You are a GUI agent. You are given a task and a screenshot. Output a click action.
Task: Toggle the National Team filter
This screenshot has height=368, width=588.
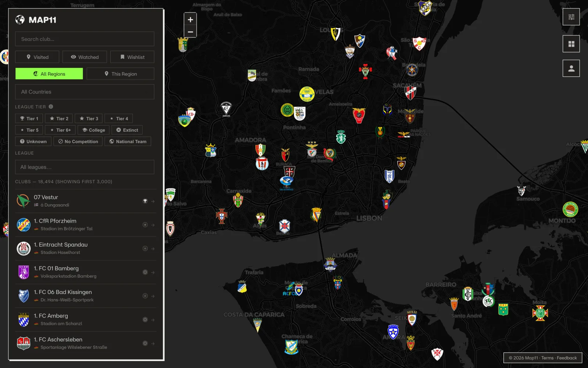(128, 141)
